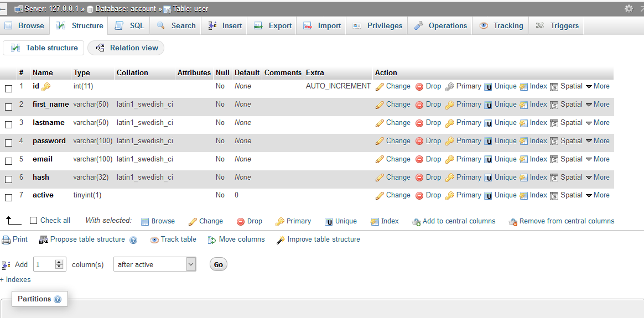The height and width of the screenshot is (318, 644).
Task: Open the Operations tab
Action: [440, 26]
